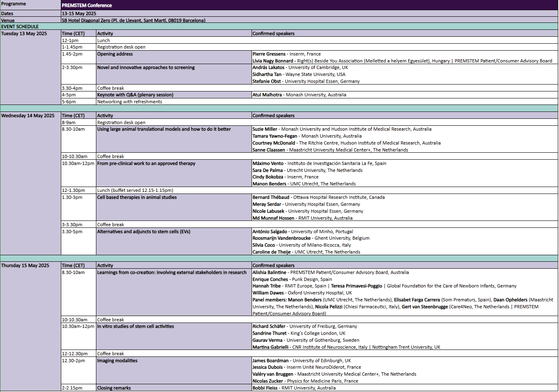Image resolution: width=559 pixels, height=392 pixels.
Task: Click the Suzie Miller speaker line
Action: pyautogui.click(x=342, y=129)
